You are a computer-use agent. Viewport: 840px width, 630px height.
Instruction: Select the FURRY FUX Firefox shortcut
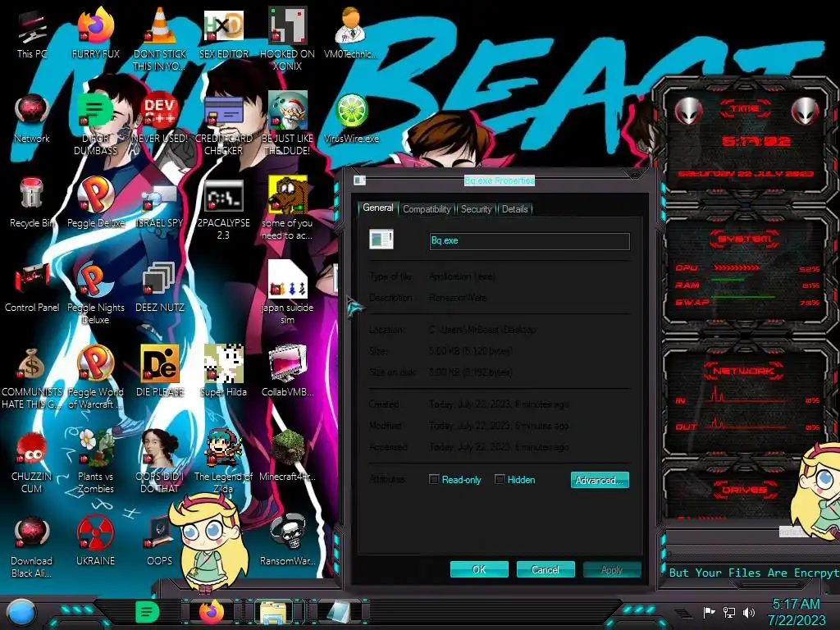96,34
